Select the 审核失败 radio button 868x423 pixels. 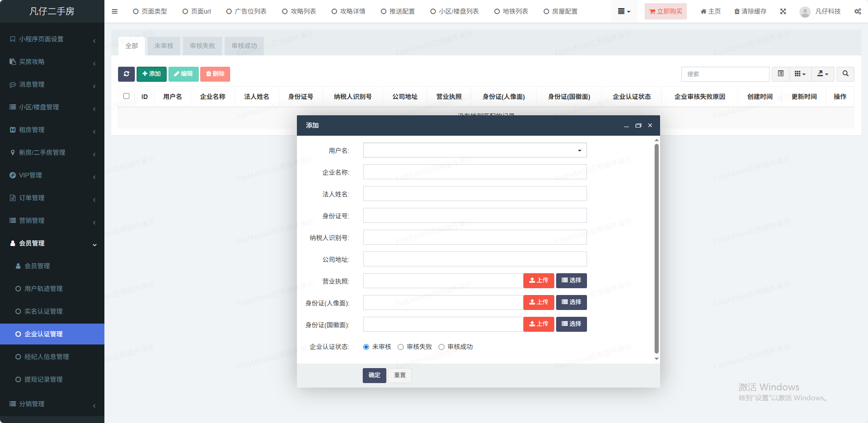tap(400, 347)
